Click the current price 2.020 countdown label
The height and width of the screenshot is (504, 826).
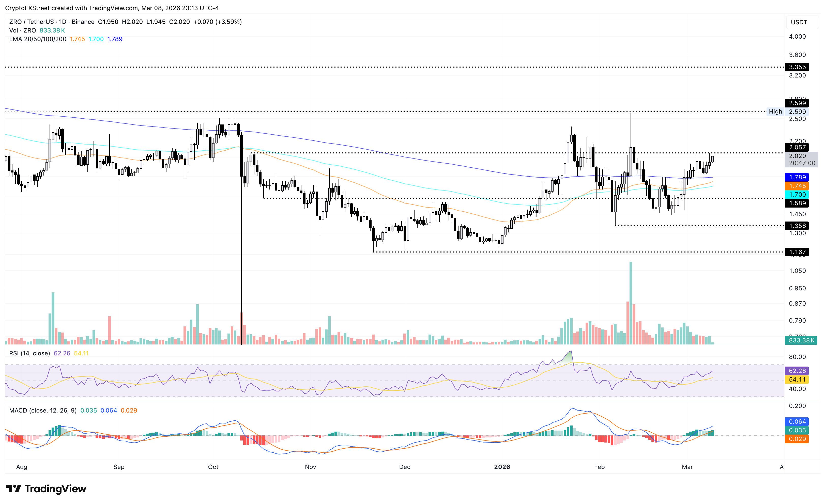click(801, 160)
